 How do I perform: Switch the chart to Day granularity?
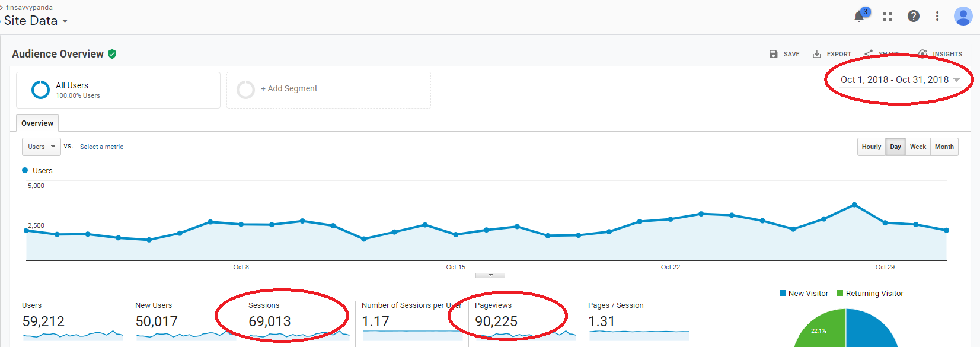896,147
